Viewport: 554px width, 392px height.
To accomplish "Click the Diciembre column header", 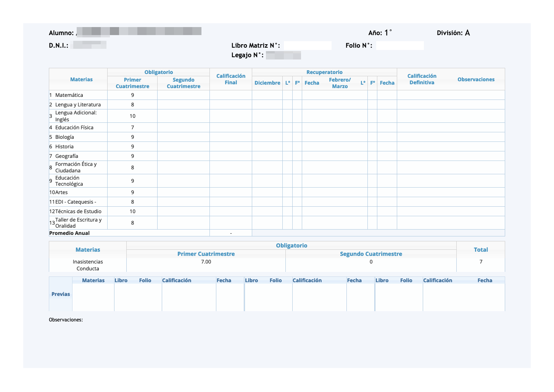I will pos(267,83).
